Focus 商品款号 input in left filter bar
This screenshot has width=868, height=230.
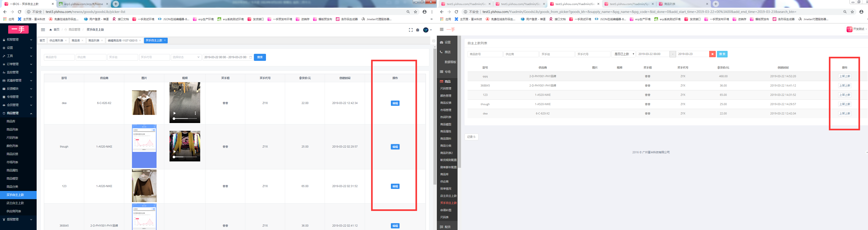59,57
